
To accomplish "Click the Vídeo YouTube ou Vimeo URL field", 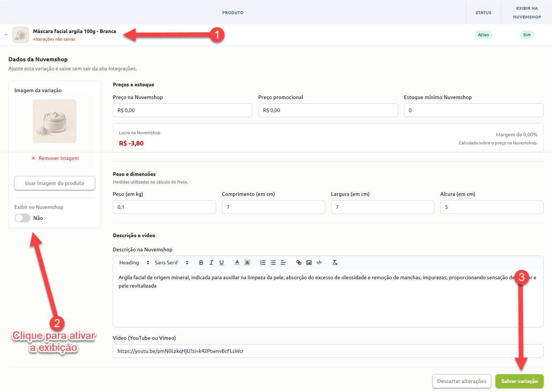I will pyautogui.click(x=328, y=351).
